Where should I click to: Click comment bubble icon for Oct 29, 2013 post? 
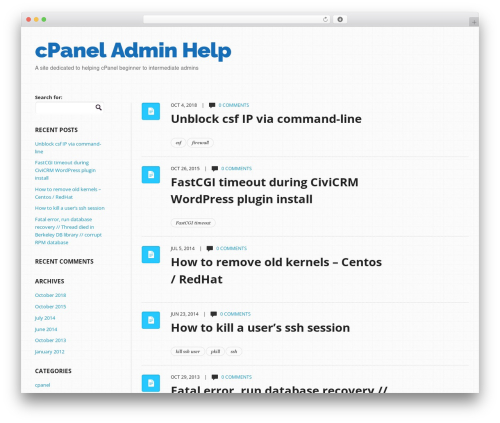tap(215, 377)
